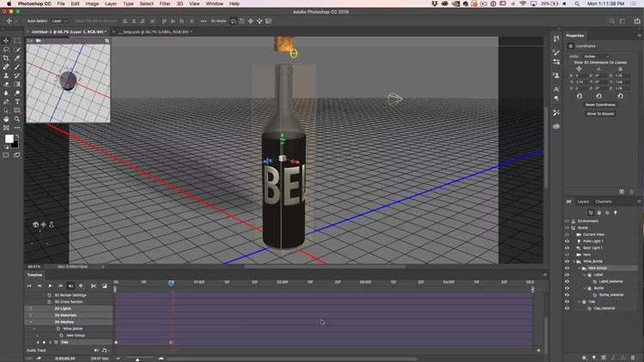Image resolution: width=644 pixels, height=362 pixels.
Task: Select the Move tool in the toolbox
Action: (x=6, y=40)
